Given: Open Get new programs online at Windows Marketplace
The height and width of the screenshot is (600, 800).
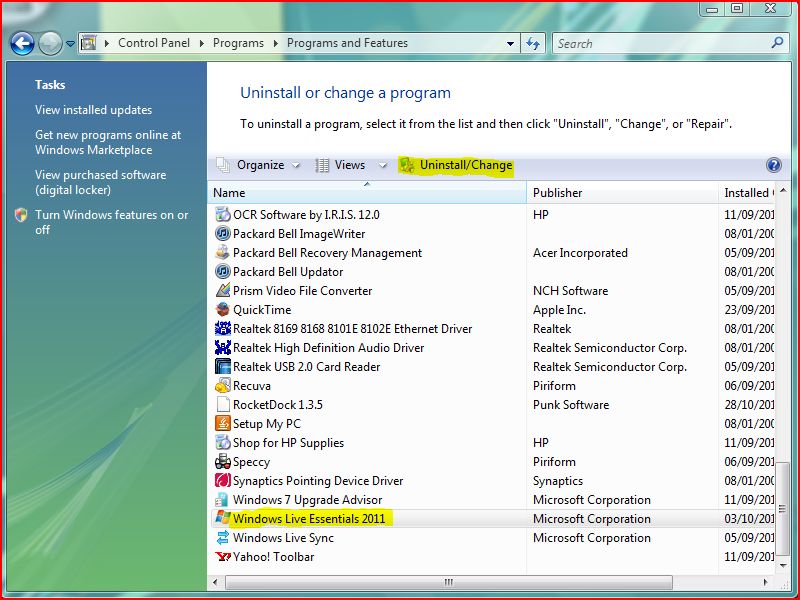Looking at the screenshot, I should coord(108,142).
